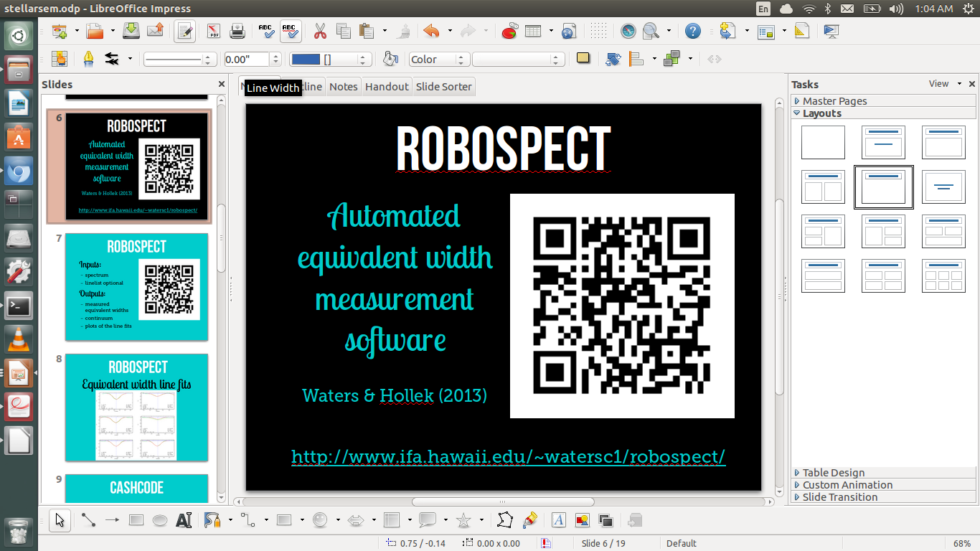
Task: Click the E-mail document icon
Action: click(x=155, y=31)
